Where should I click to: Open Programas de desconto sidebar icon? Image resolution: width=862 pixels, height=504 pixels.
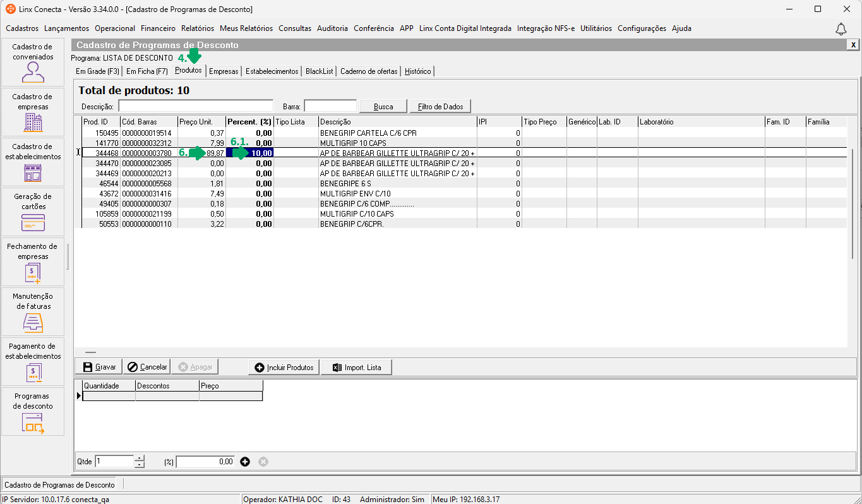(33, 411)
